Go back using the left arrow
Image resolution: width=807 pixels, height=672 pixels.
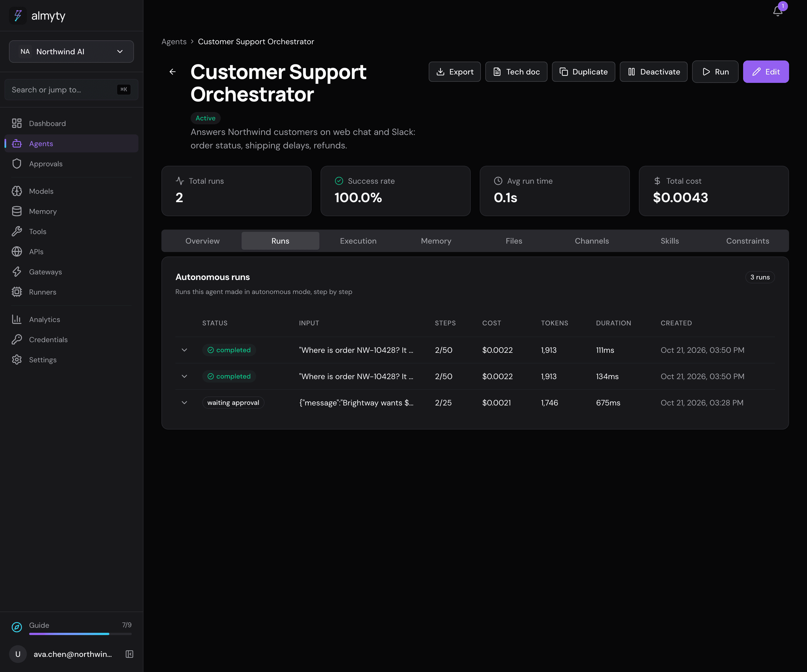(173, 72)
